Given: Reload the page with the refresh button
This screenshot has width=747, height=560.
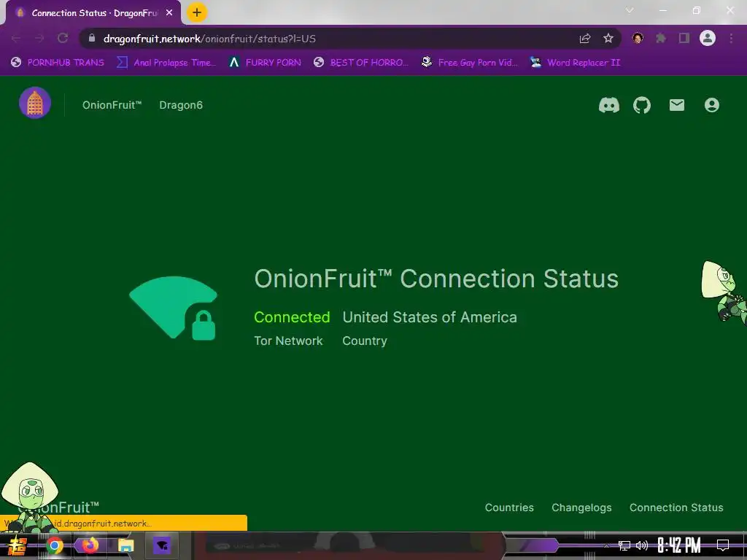Looking at the screenshot, I should pos(63,39).
